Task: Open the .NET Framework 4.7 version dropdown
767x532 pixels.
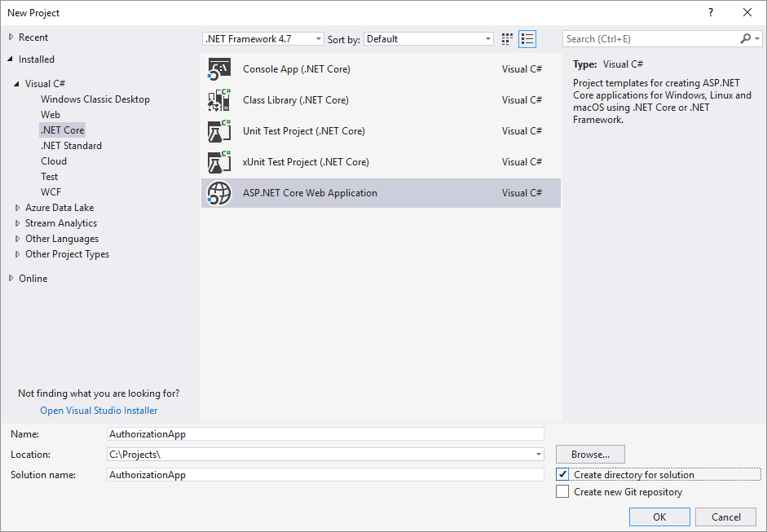Action: [263, 38]
